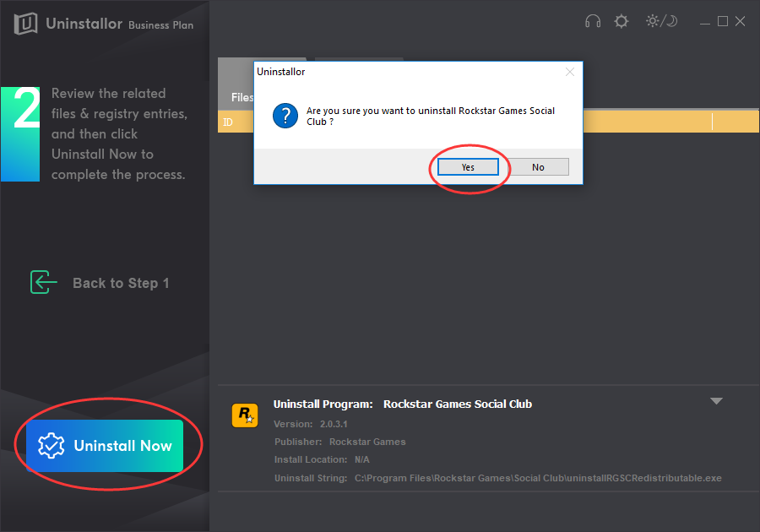Click the Rockstar Games Social Club title

458,404
